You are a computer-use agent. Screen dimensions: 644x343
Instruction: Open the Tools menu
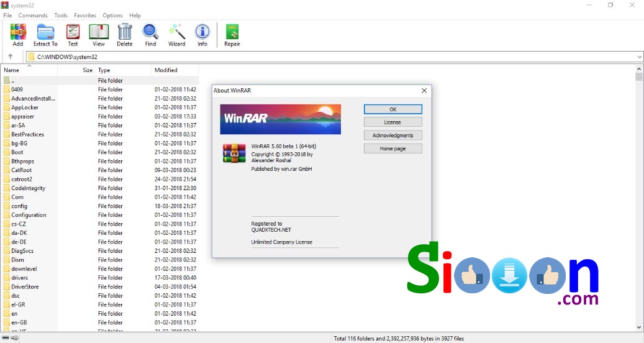[61, 15]
